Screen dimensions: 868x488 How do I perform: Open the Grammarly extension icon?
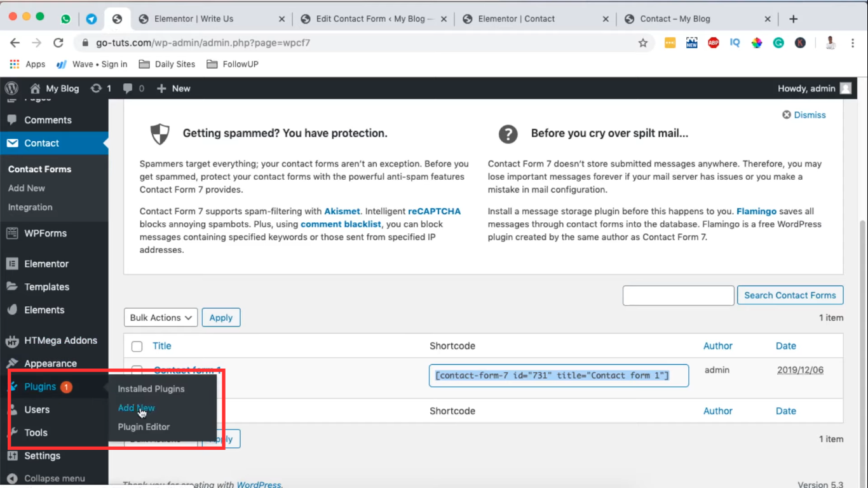[x=778, y=43]
